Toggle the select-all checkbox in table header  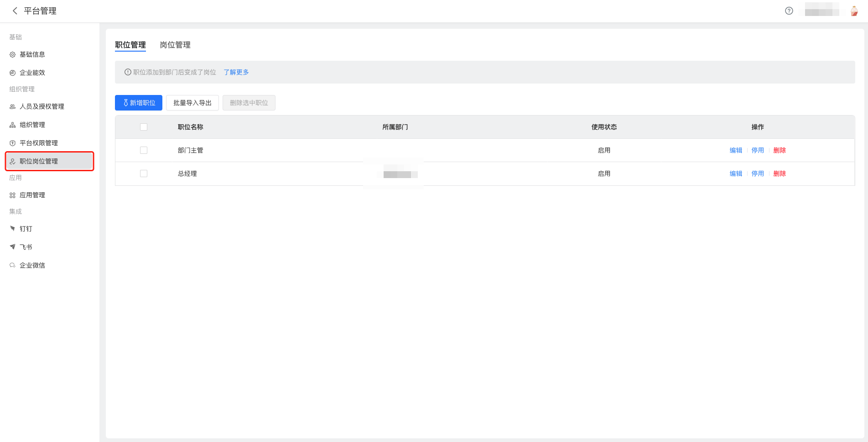click(144, 127)
